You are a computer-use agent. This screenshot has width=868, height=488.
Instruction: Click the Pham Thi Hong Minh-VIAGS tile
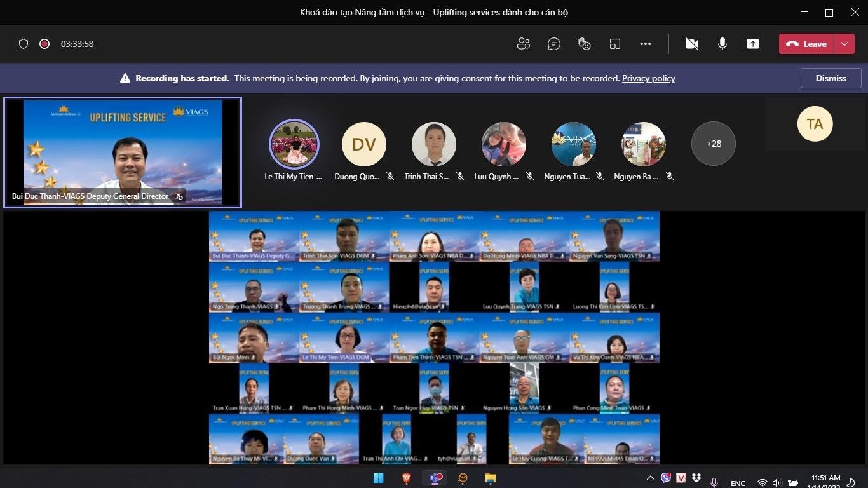point(344,388)
